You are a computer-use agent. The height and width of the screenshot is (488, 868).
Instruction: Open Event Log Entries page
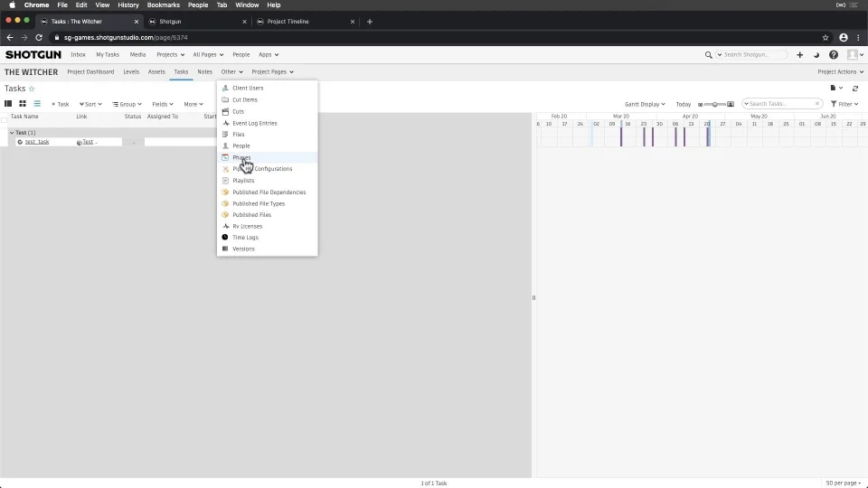(x=255, y=123)
